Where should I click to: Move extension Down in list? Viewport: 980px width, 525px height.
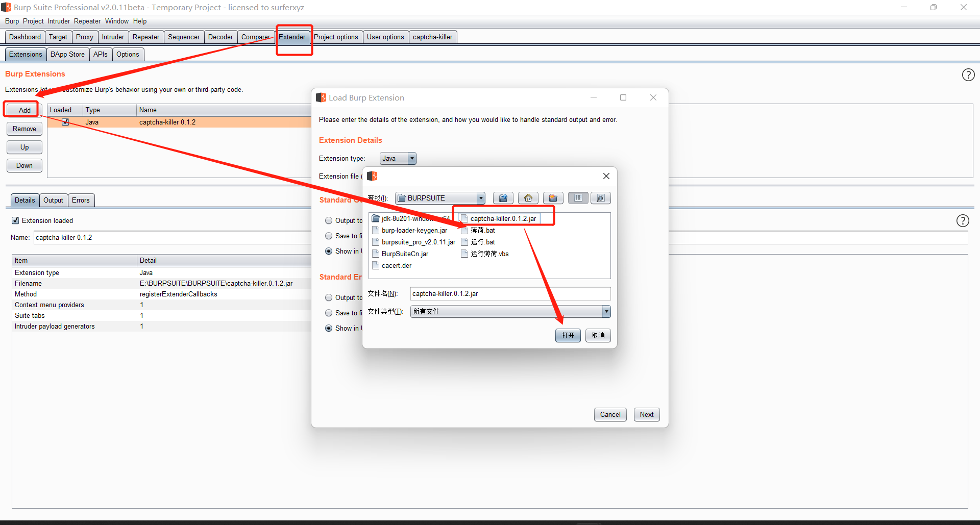(x=24, y=165)
